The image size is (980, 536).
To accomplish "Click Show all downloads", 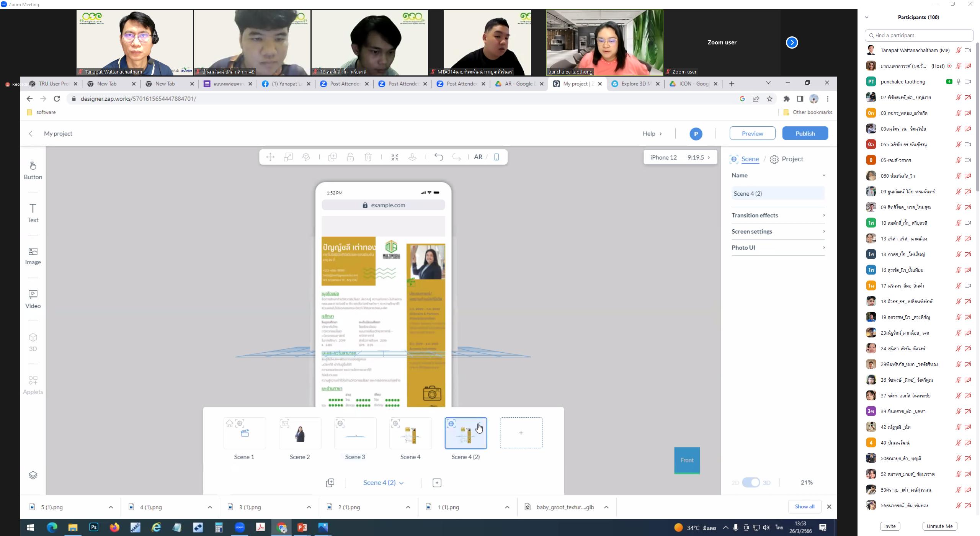I will 804,507.
